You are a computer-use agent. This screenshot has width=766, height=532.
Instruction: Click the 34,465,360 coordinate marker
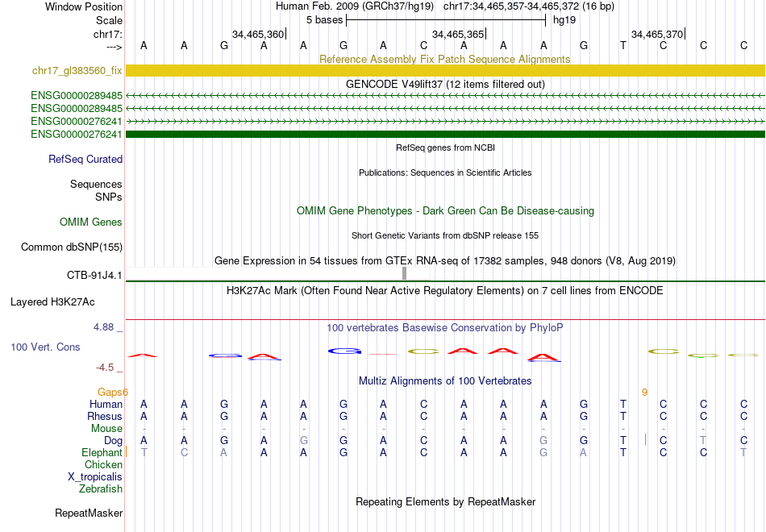[x=257, y=34]
